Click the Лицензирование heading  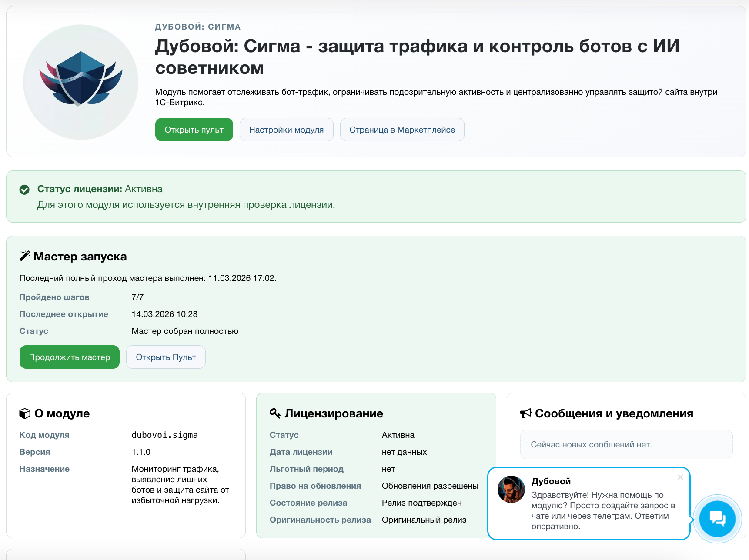pos(334,413)
